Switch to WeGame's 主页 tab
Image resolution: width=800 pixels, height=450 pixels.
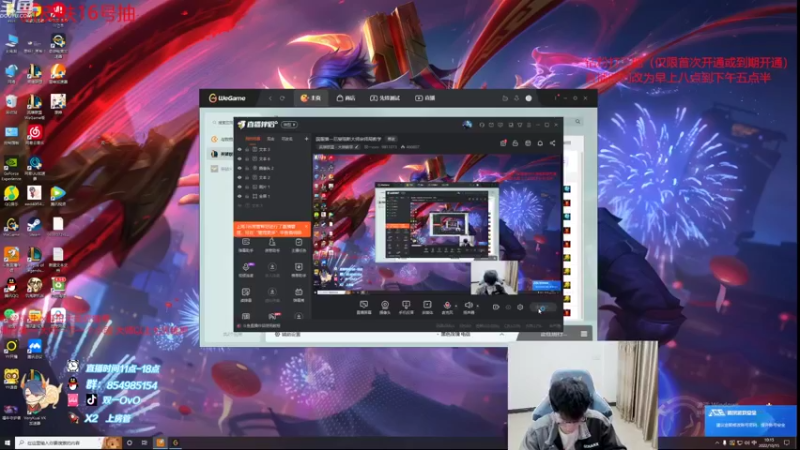coord(310,98)
